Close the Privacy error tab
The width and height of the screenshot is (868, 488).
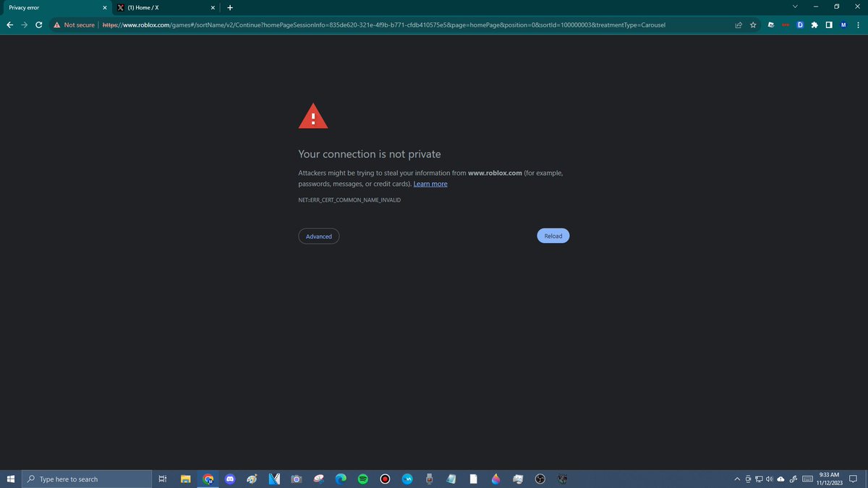coord(104,7)
